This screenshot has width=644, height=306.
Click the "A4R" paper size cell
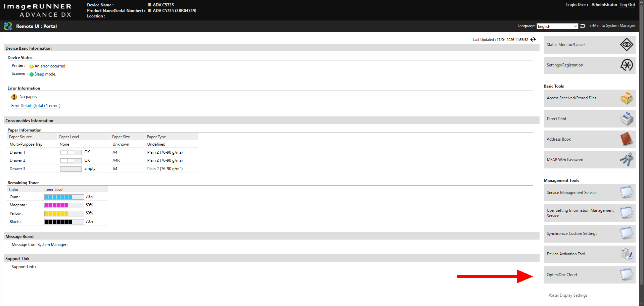[x=116, y=160]
